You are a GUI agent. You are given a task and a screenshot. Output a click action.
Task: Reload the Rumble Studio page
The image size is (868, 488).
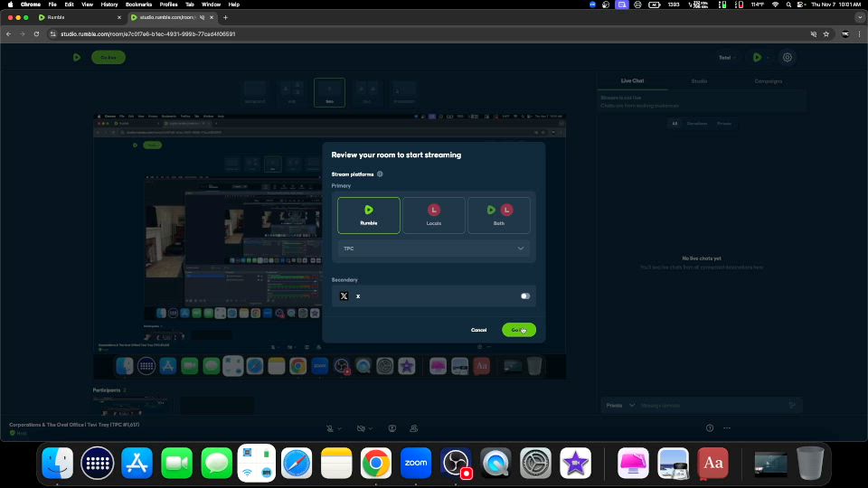[x=36, y=34]
